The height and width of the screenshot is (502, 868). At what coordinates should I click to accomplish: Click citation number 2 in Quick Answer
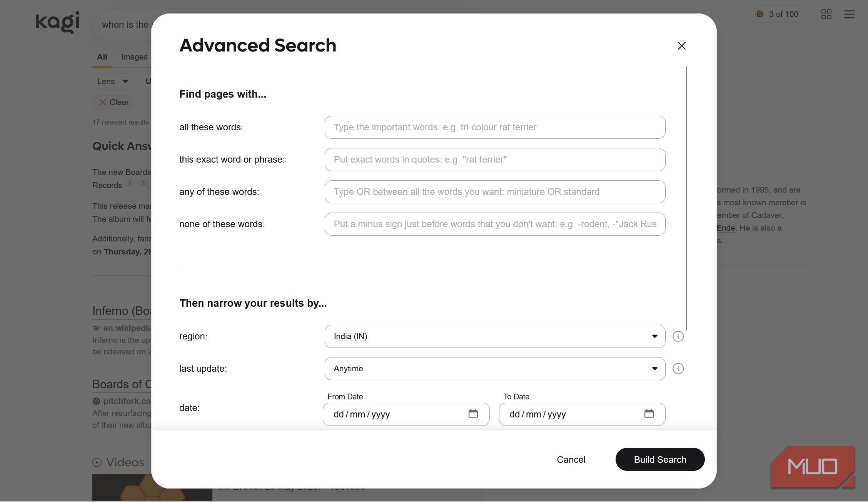pyautogui.click(x=130, y=183)
